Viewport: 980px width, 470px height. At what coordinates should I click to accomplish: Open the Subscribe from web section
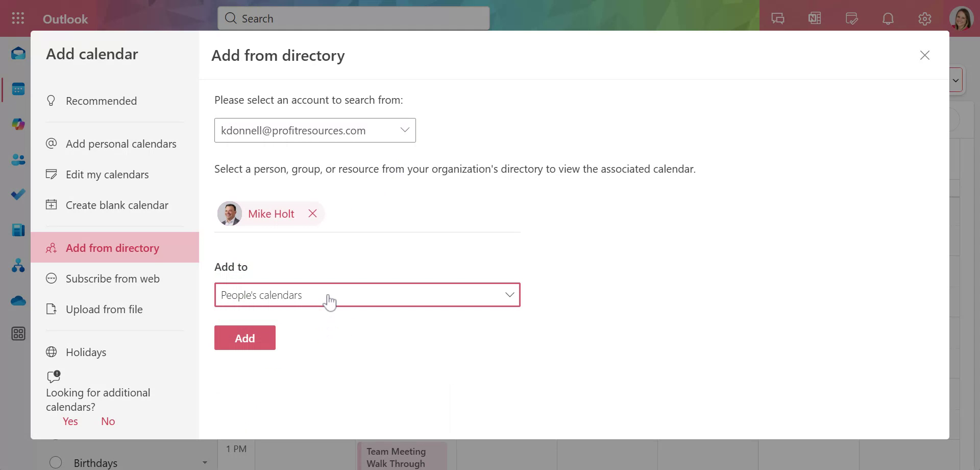[113, 278]
